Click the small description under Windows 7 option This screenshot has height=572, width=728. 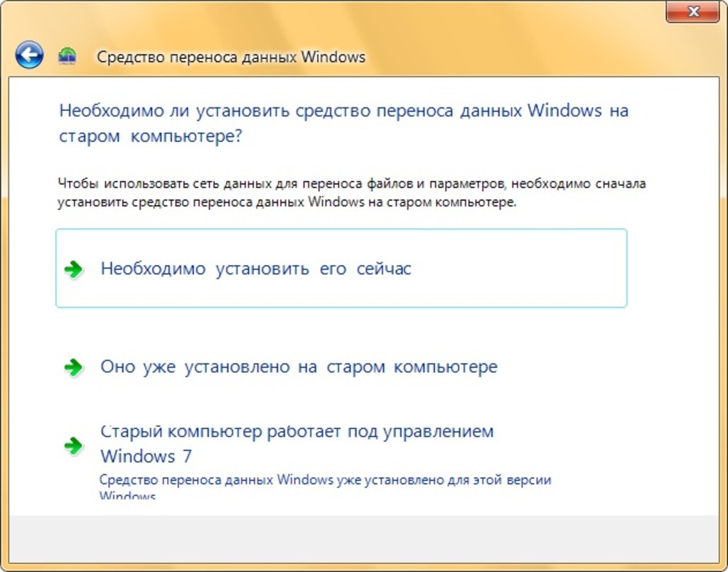[325, 480]
